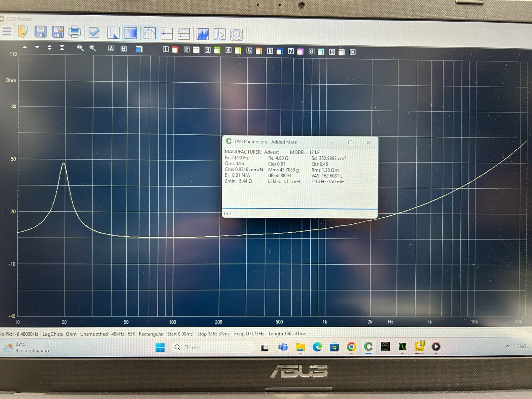Open the hamburger main menu

click(x=7, y=32)
